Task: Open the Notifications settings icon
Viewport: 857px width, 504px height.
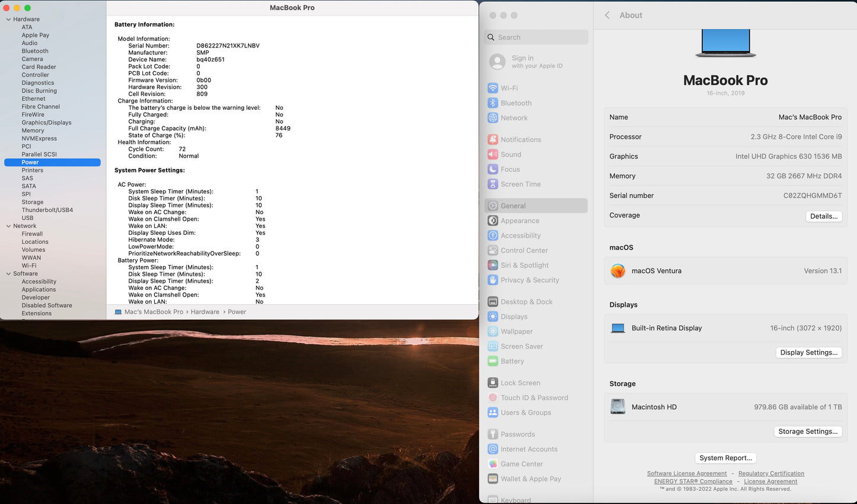Action: pos(492,139)
